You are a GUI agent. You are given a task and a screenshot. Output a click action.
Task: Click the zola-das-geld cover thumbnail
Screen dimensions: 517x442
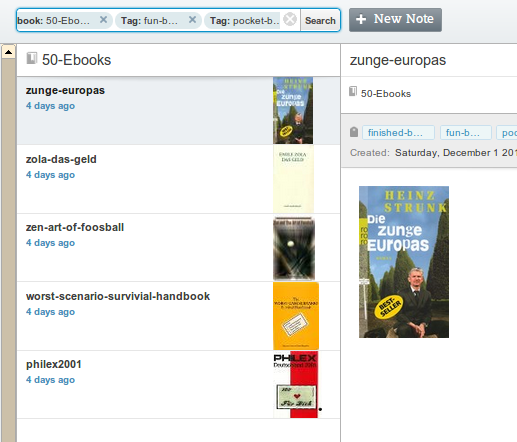click(x=293, y=179)
